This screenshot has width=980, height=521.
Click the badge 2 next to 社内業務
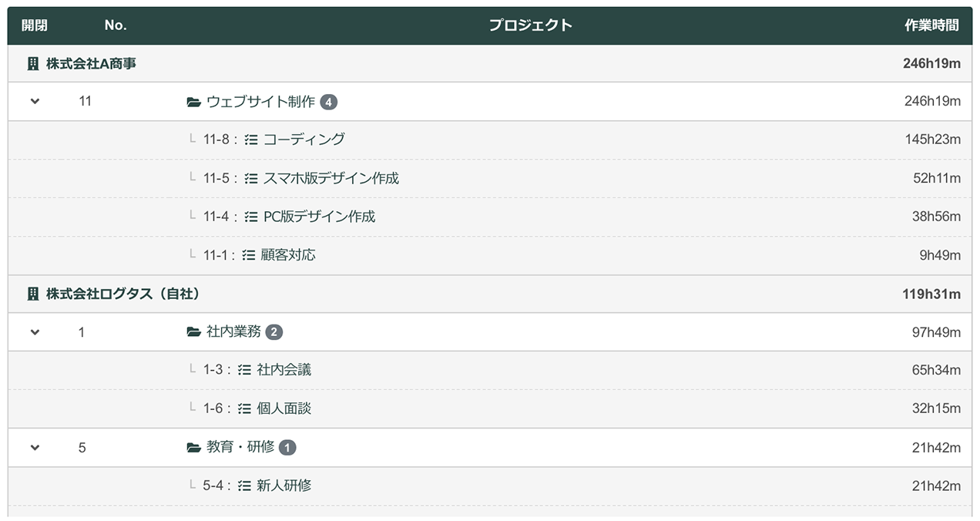pos(274,332)
